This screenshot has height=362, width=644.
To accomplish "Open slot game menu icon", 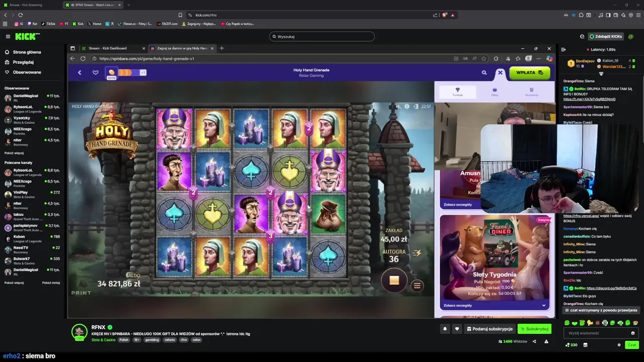I will (x=417, y=286).
